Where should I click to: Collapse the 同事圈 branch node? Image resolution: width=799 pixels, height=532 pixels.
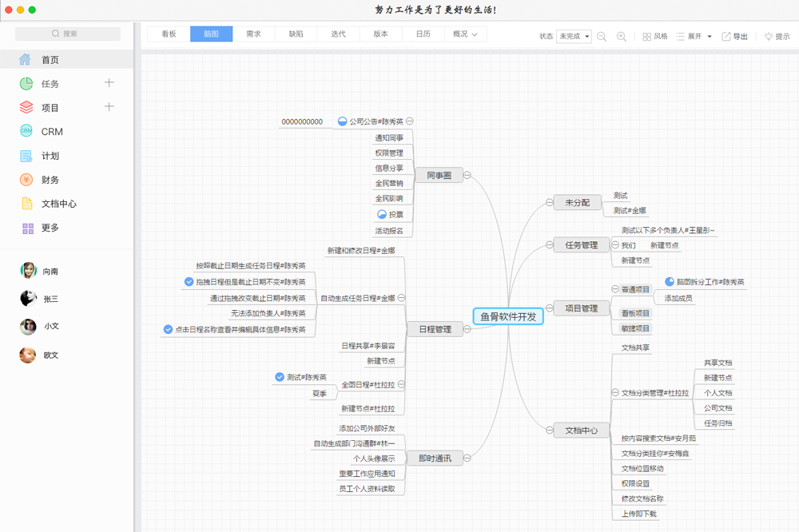point(467,176)
